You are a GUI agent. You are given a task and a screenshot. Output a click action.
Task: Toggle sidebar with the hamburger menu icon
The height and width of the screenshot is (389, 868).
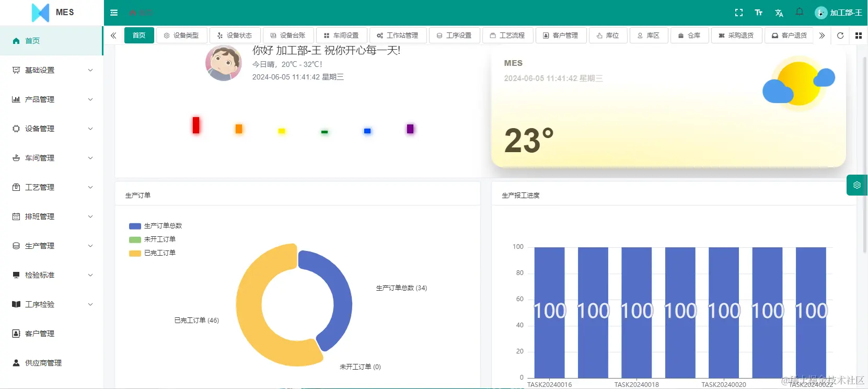pos(114,13)
